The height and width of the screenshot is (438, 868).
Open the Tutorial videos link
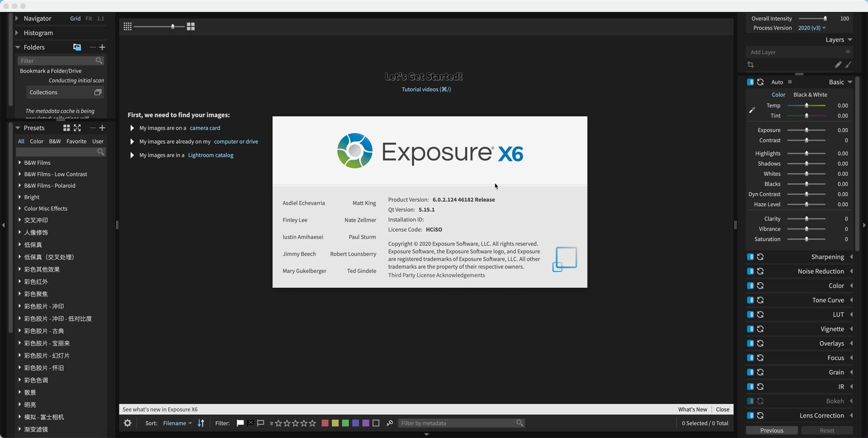point(426,89)
